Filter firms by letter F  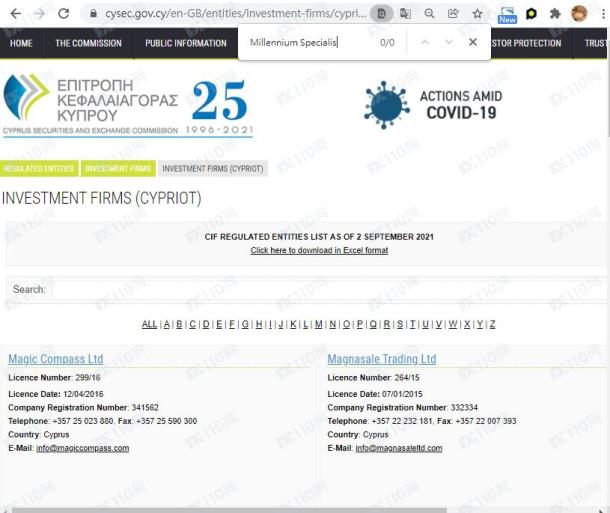[x=232, y=324]
